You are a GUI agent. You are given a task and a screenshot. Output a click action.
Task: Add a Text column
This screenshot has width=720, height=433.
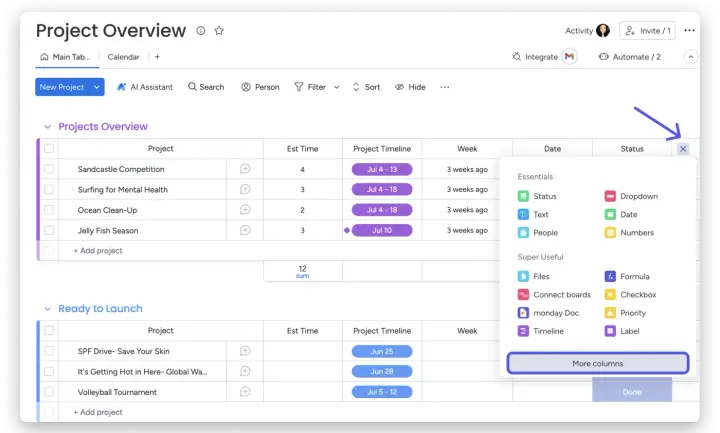click(x=533, y=214)
